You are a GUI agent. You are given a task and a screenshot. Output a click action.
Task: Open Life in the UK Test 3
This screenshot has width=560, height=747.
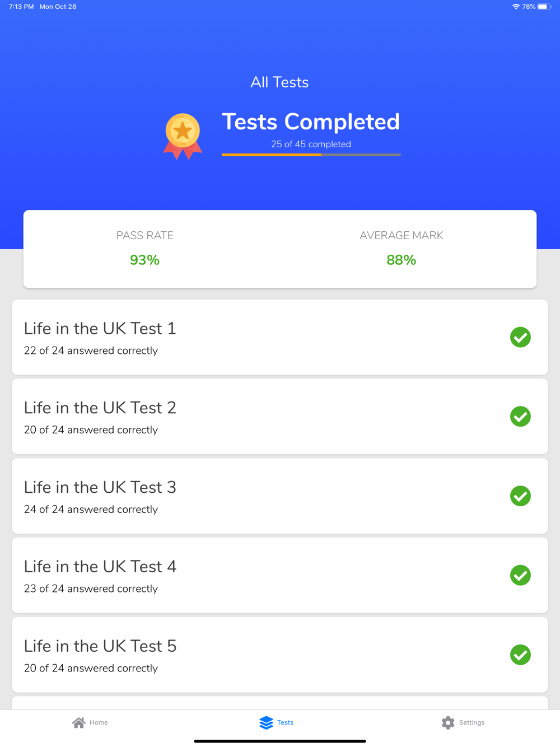tap(100, 488)
